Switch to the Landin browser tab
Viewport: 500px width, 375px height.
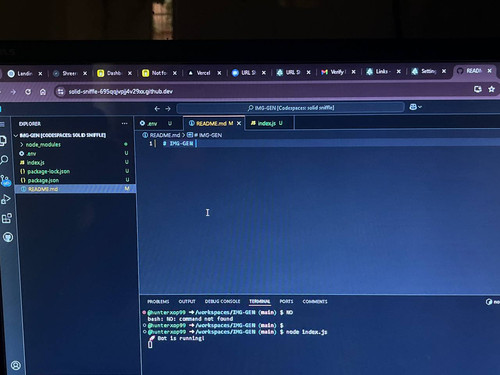[x=25, y=74]
